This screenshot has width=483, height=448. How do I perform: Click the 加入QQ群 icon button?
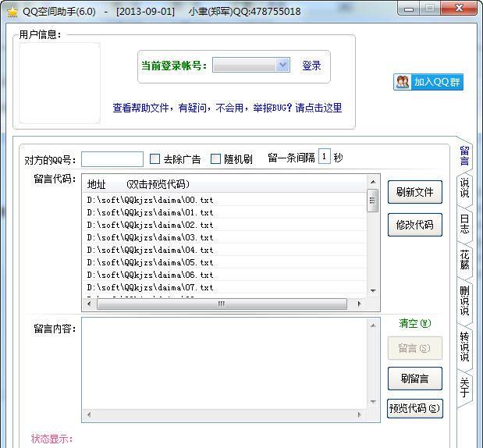pos(428,82)
